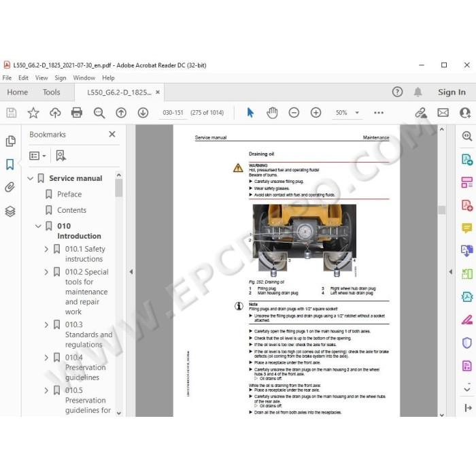The height and width of the screenshot is (476, 476).
Task: Expand 010.2 Special tools bookmark
Action: pyautogui.click(x=46, y=272)
